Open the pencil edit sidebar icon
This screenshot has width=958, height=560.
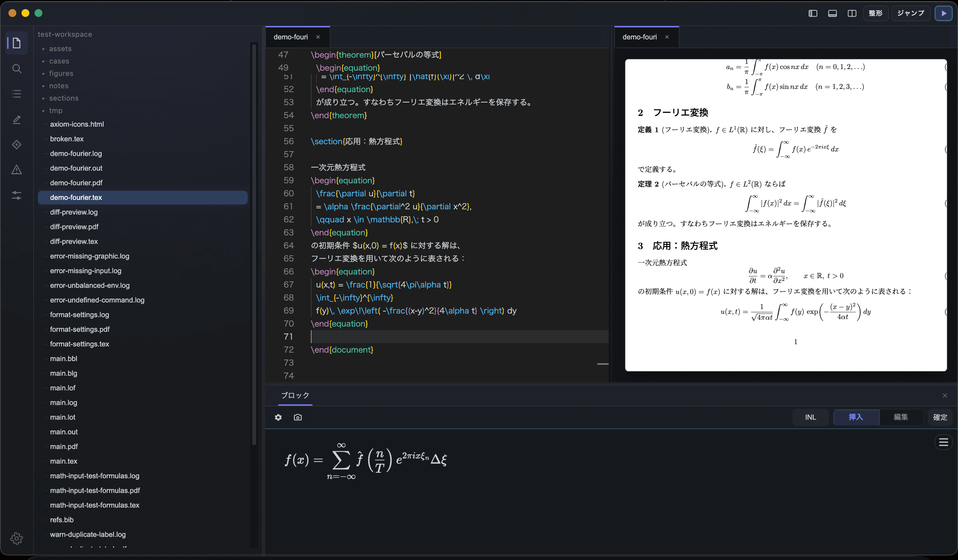tap(16, 120)
